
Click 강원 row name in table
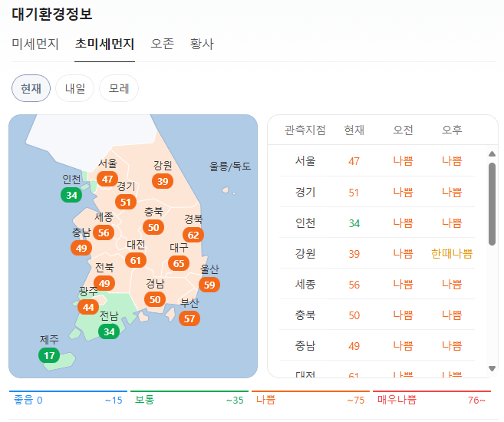pyautogui.click(x=305, y=254)
